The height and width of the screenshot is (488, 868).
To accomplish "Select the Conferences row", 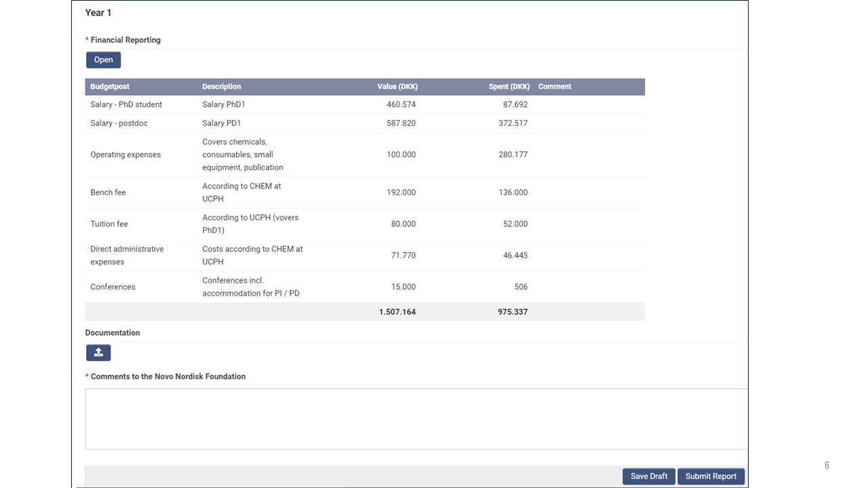I will [365, 287].
